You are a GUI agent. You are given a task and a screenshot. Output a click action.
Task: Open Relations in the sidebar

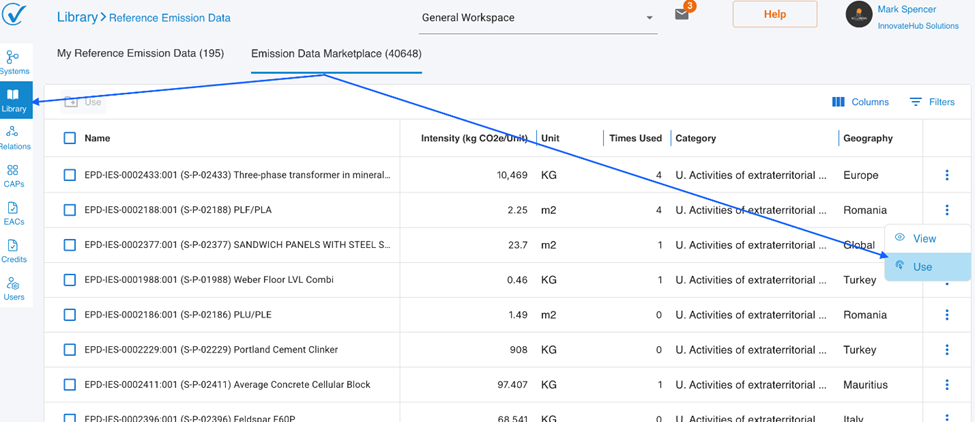tap(14, 137)
